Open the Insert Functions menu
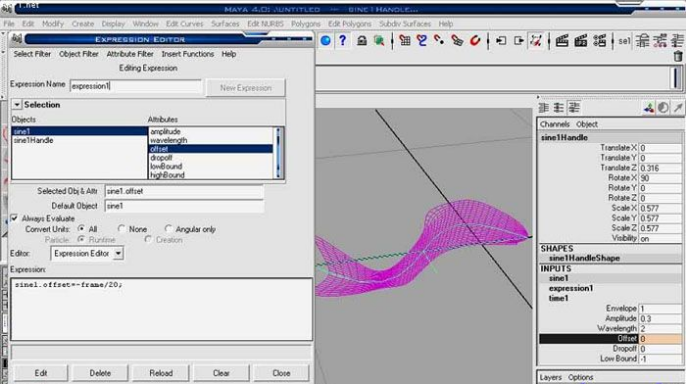 coord(188,54)
